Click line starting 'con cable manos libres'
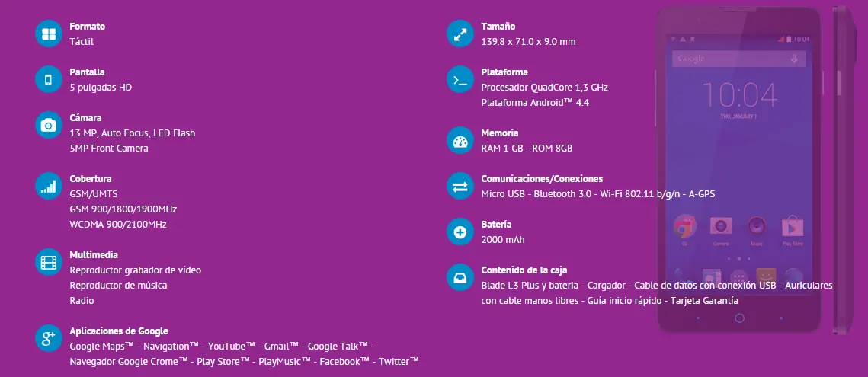The height and width of the screenshot is (377, 868). [610, 301]
